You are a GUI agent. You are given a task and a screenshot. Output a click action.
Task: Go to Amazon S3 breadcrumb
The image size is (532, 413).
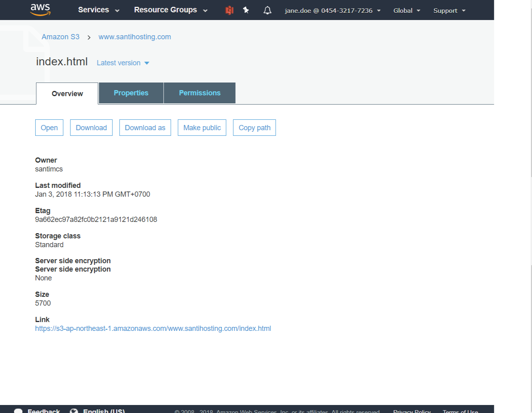tap(60, 37)
